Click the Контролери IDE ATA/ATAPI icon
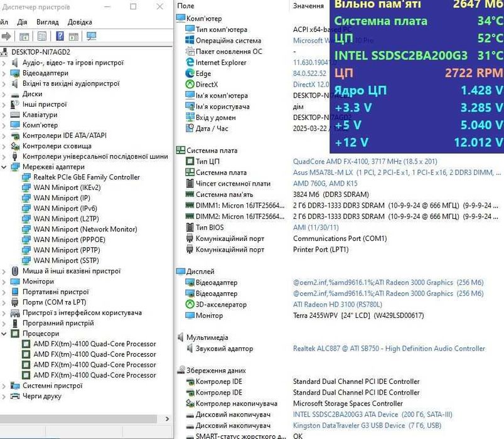Viewport: 504px width, 439px height. coord(15,136)
